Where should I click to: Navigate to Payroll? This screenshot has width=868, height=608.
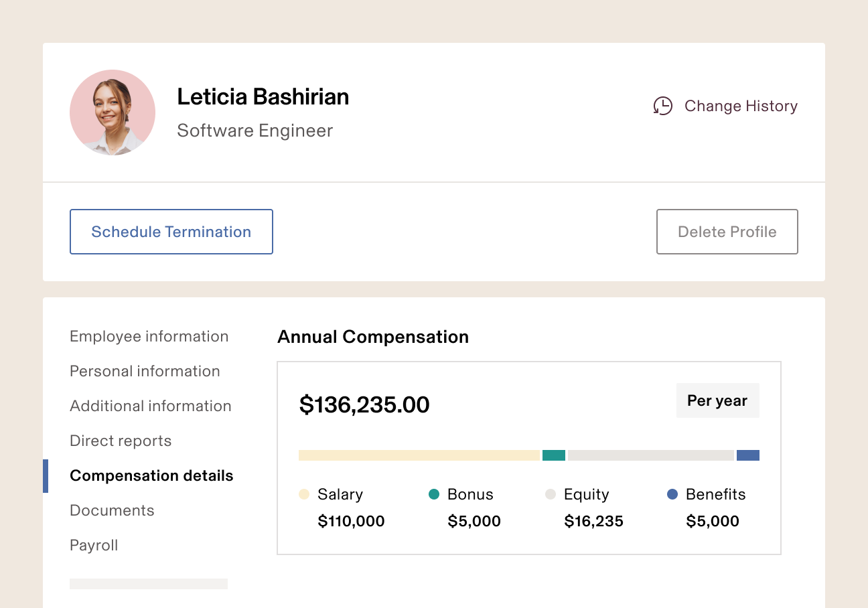click(x=94, y=545)
